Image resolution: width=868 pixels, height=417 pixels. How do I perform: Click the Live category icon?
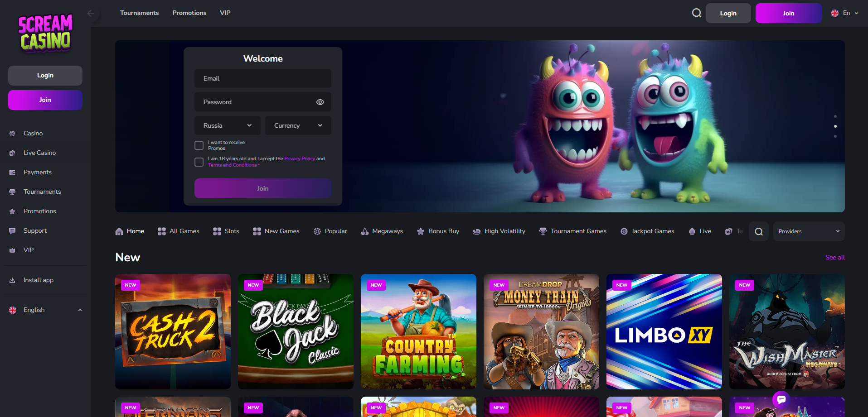coord(692,231)
